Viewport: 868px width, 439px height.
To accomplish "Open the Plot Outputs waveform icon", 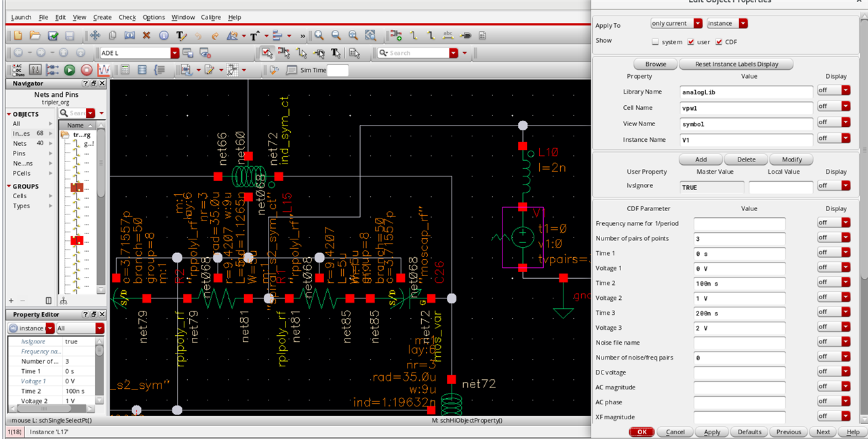I will (x=104, y=70).
